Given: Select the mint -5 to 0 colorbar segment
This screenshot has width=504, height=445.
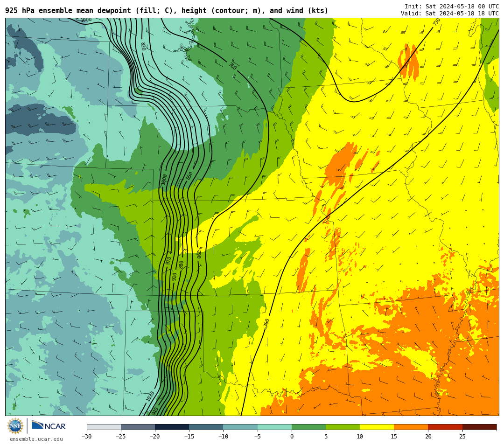Looking at the screenshot, I should 274,427.
